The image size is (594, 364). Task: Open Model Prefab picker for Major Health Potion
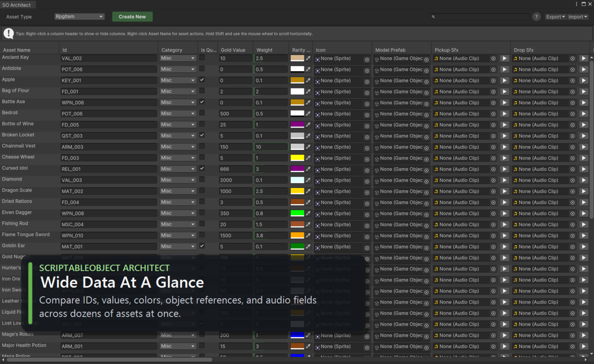426,347
